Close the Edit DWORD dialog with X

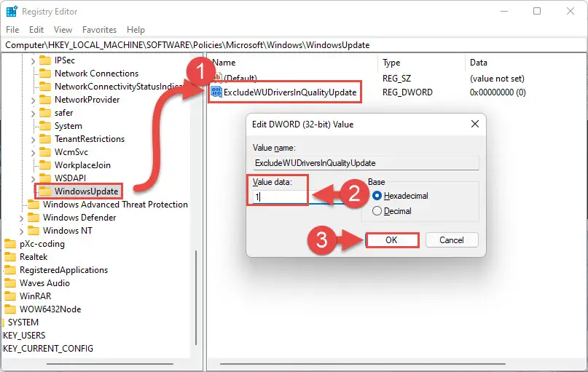475,124
